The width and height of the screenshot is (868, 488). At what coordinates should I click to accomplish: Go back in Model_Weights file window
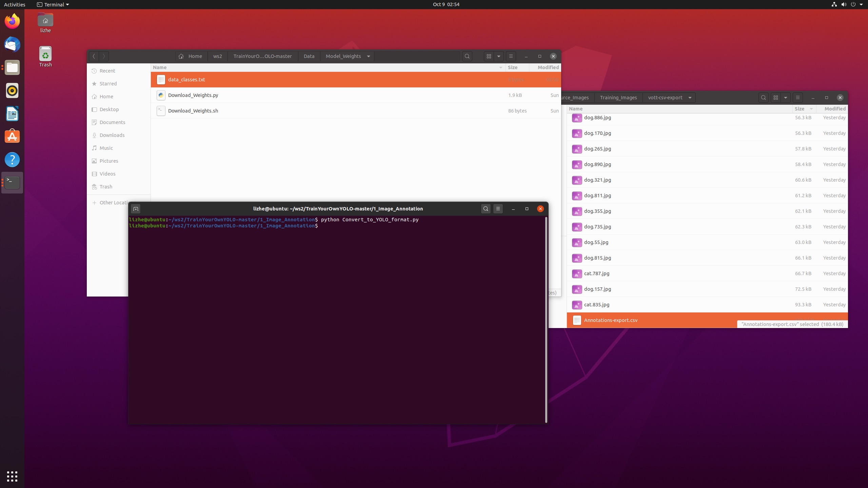(x=94, y=56)
